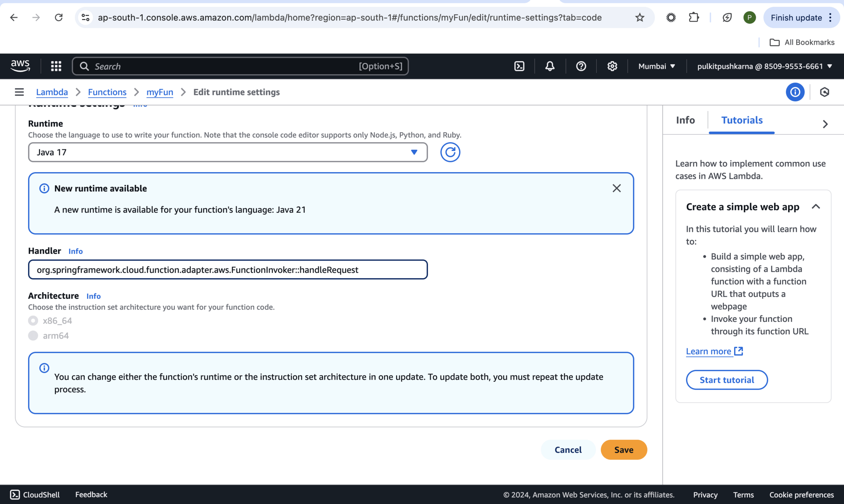Switch to the Tutorials tab

coord(742,120)
